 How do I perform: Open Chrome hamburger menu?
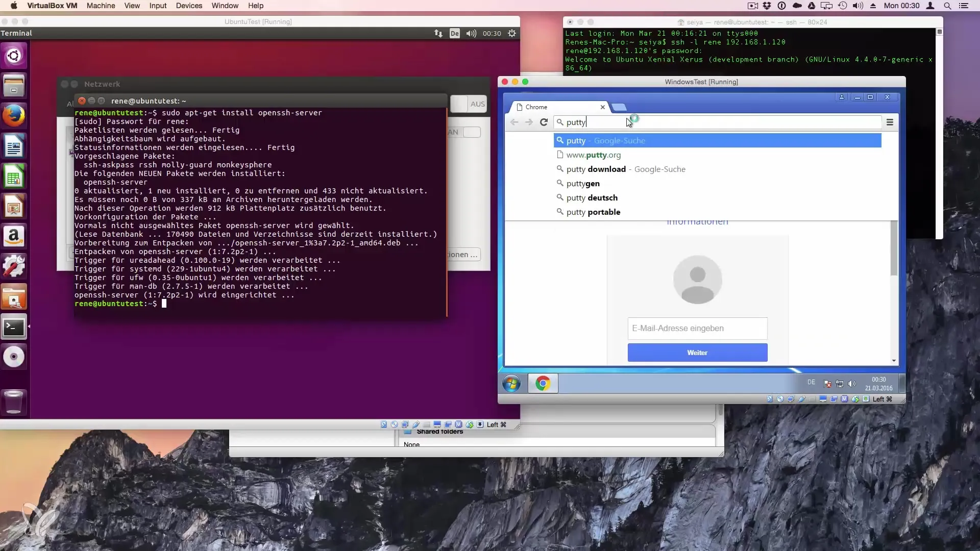tap(890, 122)
